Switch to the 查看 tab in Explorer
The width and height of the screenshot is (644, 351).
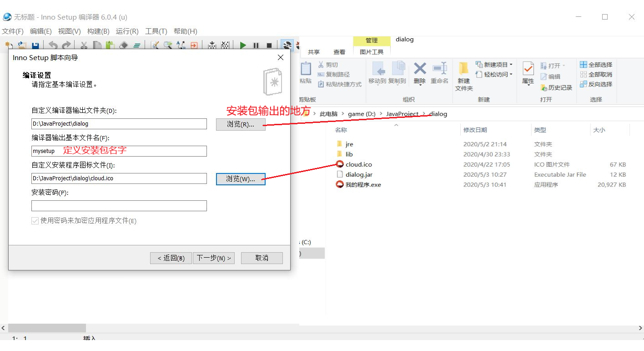[x=339, y=52]
